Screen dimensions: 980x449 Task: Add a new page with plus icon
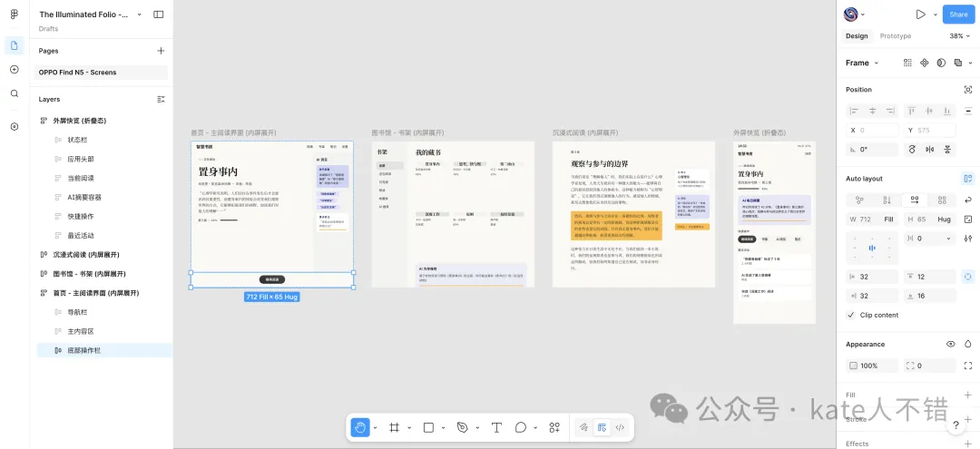[161, 51]
